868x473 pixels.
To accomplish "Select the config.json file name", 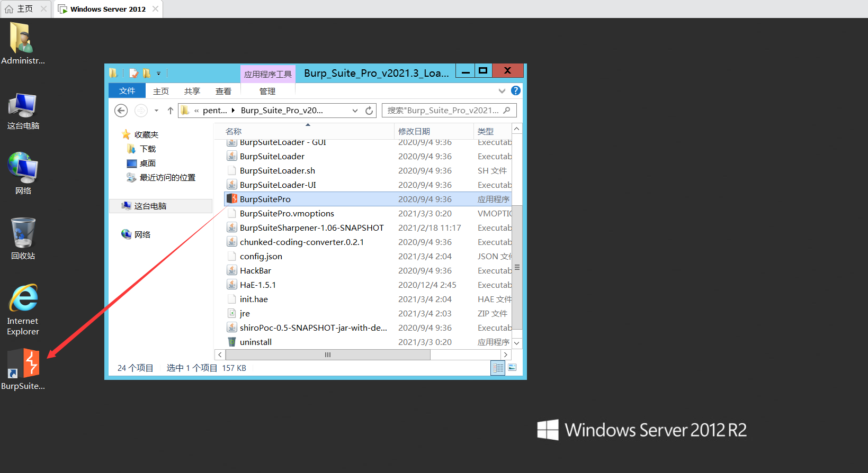I will coord(261,256).
